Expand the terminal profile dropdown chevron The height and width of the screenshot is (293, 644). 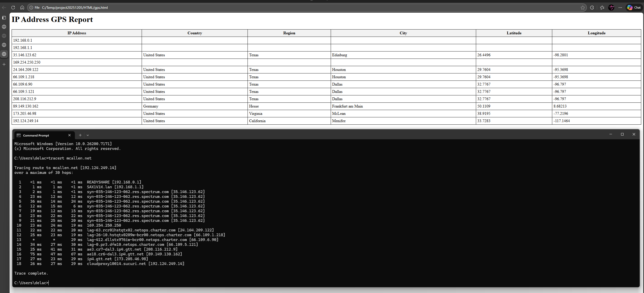click(x=88, y=135)
